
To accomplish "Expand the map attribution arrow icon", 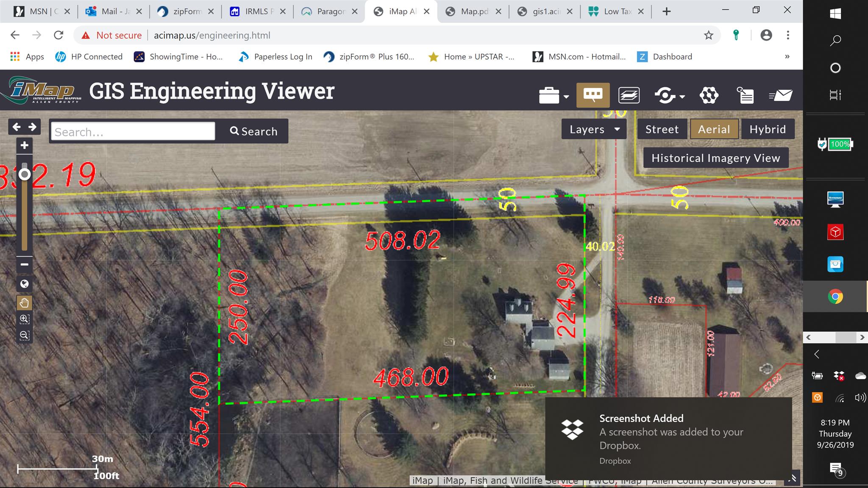I will coord(793,479).
